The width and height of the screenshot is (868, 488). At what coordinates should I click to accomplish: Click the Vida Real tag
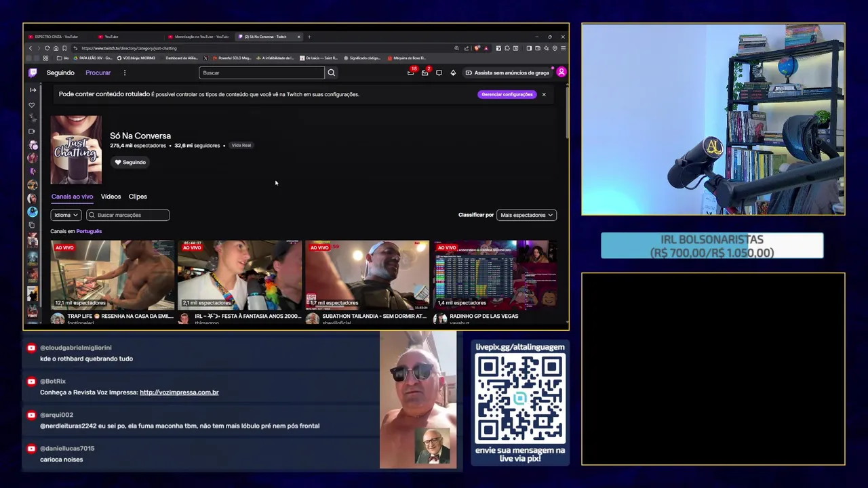pyautogui.click(x=241, y=145)
